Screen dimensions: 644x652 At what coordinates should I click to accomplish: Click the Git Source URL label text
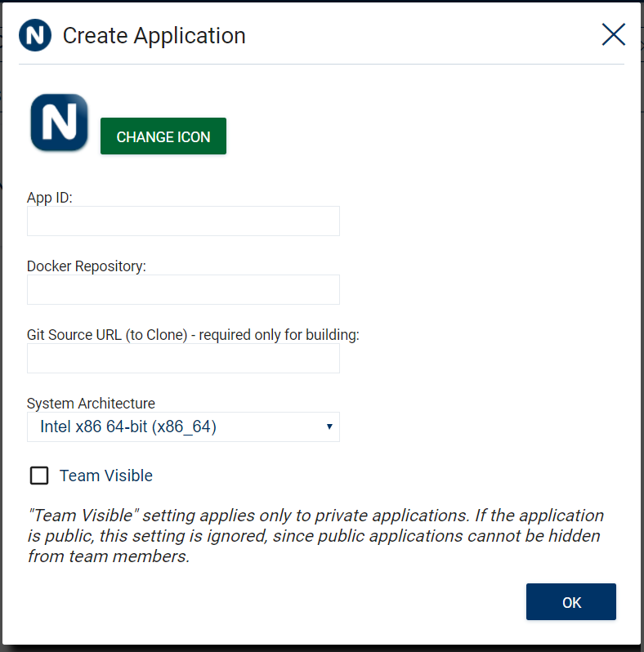click(193, 335)
